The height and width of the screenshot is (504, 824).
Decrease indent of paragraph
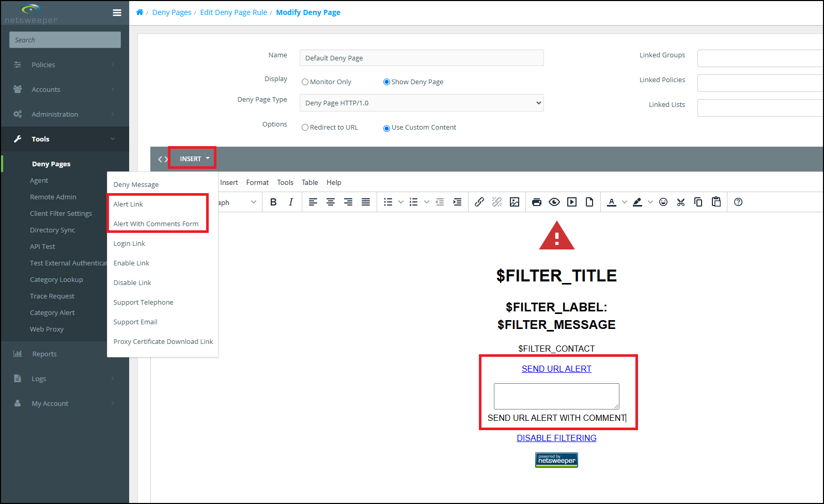[440, 202]
